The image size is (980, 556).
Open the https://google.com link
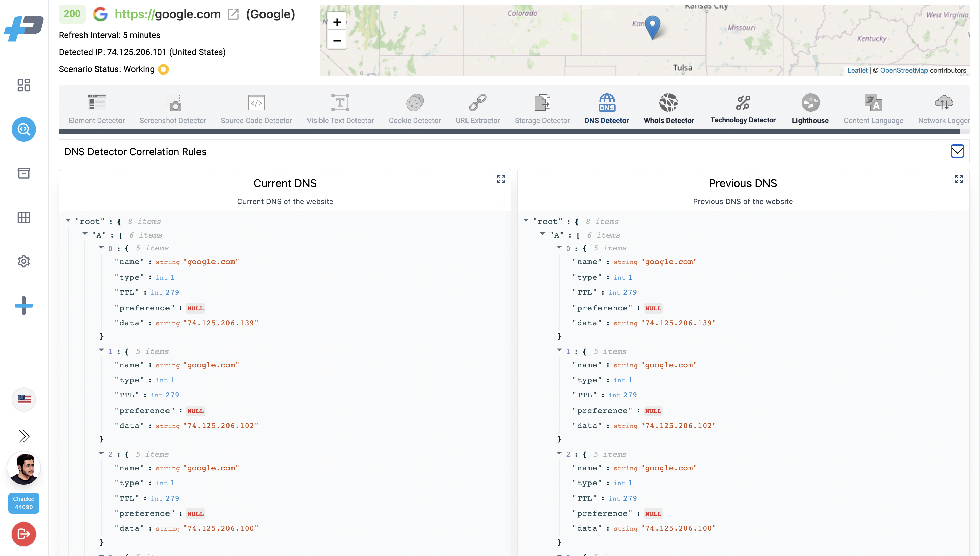click(x=168, y=14)
